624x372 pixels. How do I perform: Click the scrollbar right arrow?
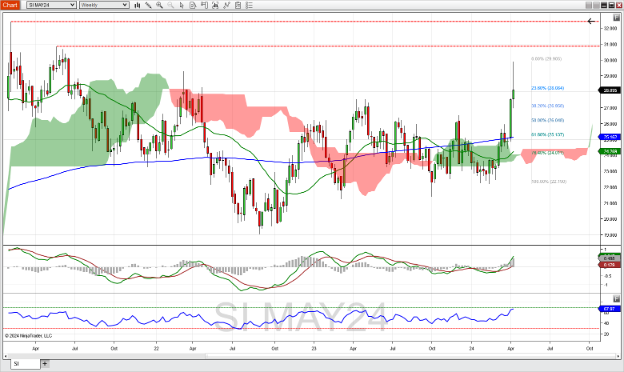619,356
